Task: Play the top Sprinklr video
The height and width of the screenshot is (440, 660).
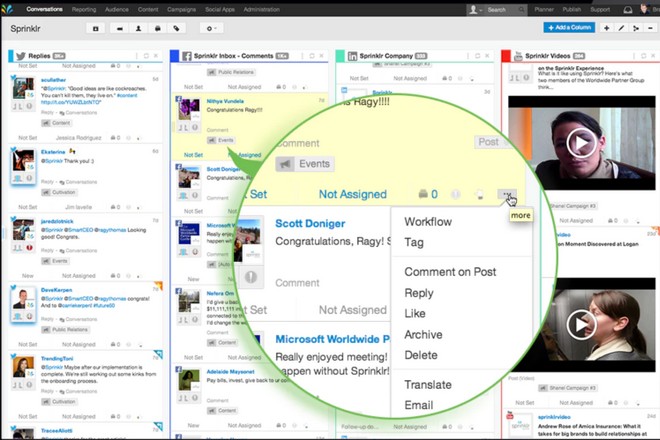Action: [x=581, y=144]
